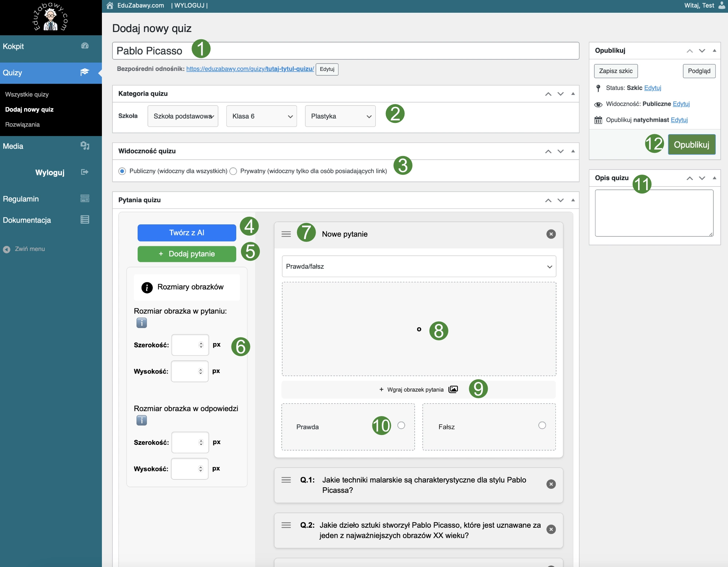728x567 pixels.
Task: Click drag handle icon of question Q.2
Action: click(x=286, y=525)
